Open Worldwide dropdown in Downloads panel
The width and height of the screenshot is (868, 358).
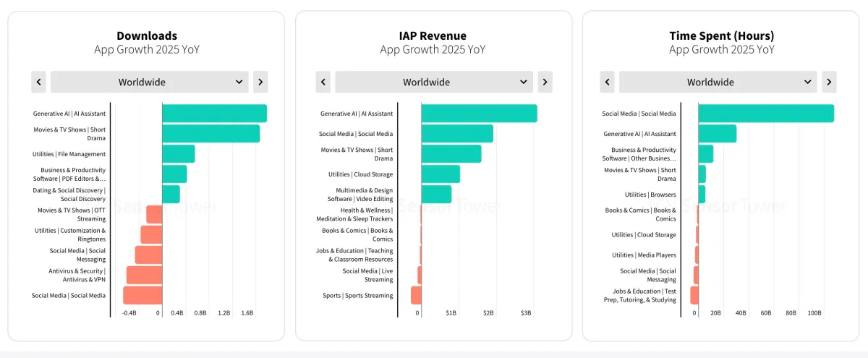click(x=149, y=82)
